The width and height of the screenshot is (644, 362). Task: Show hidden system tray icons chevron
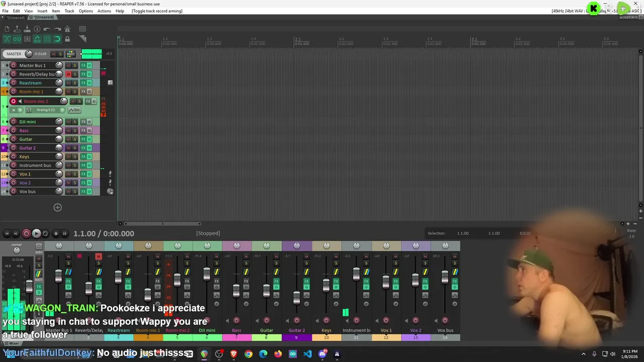pos(584,354)
